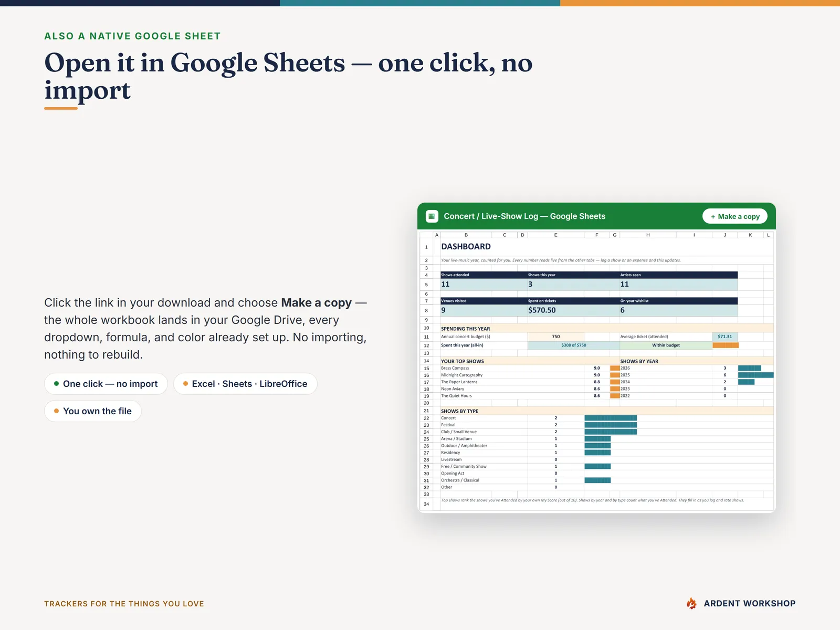This screenshot has height=630, width=840.
Task: Click the '$308 of $750' cell
Action: point(573,345)
